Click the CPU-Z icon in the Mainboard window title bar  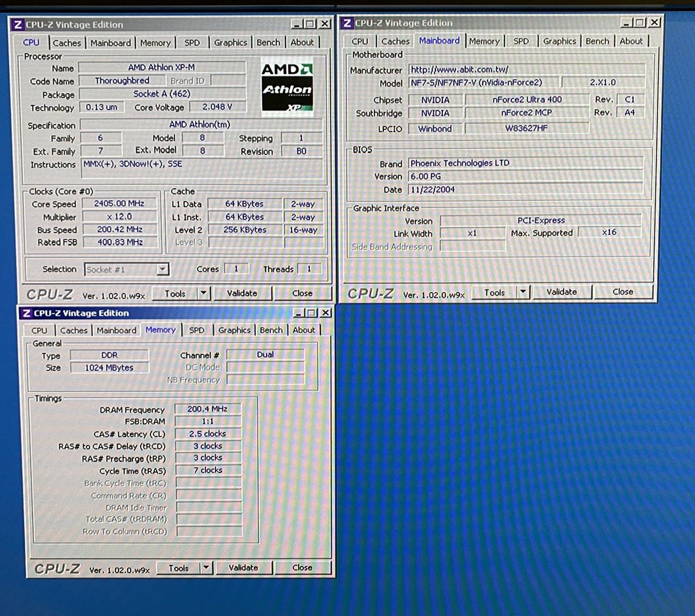347,23
